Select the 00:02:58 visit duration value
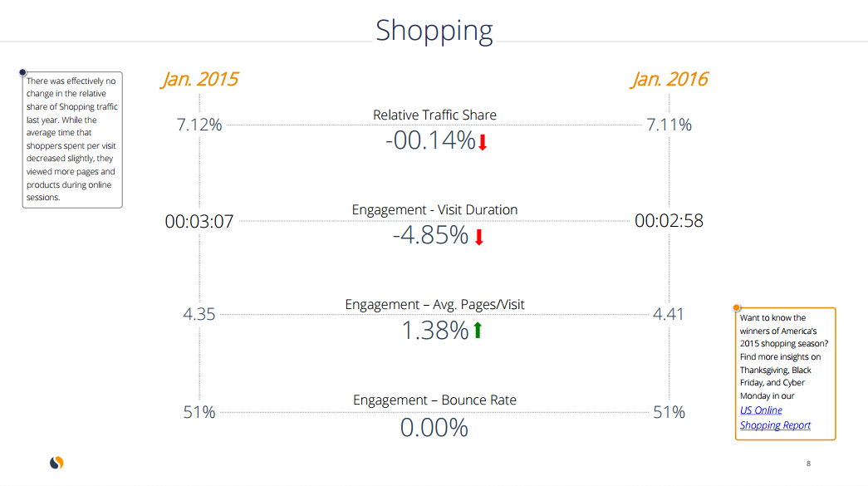 [x=669, y=222]
